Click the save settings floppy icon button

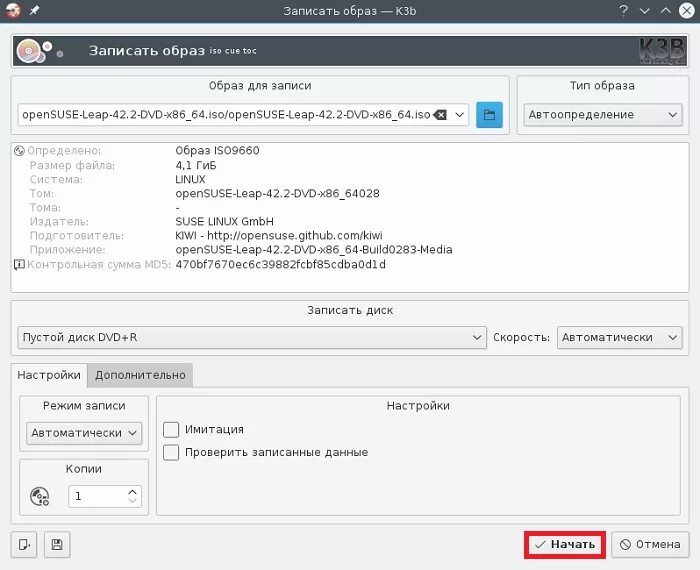[x=57, y=545]
